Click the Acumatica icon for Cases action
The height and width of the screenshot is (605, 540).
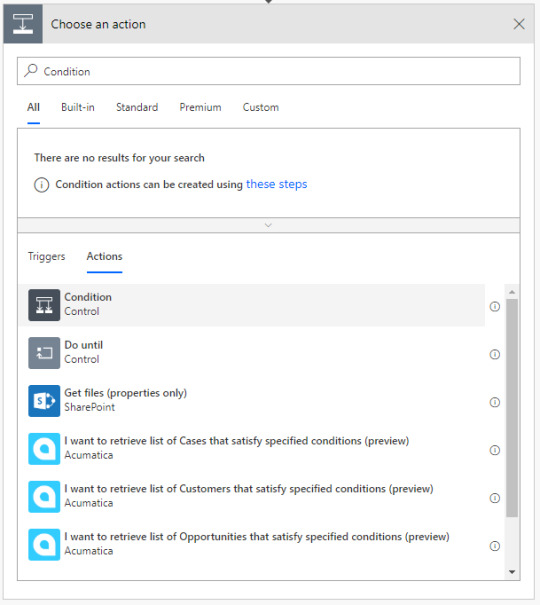click(x=44, y=448)
